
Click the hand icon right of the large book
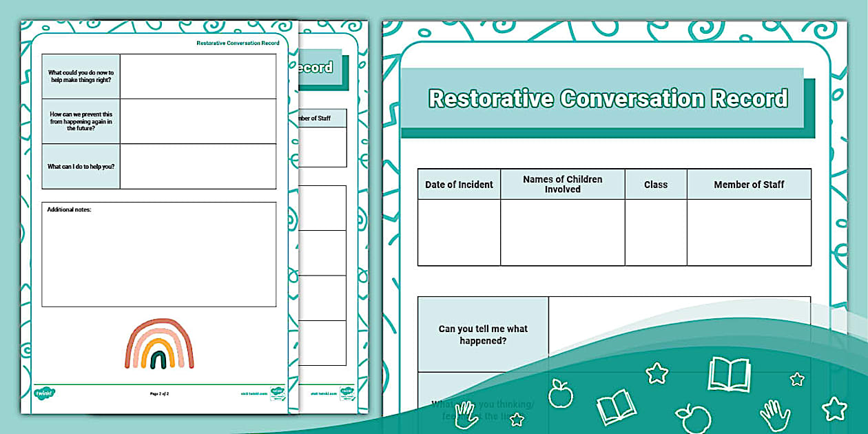[774, 415]
